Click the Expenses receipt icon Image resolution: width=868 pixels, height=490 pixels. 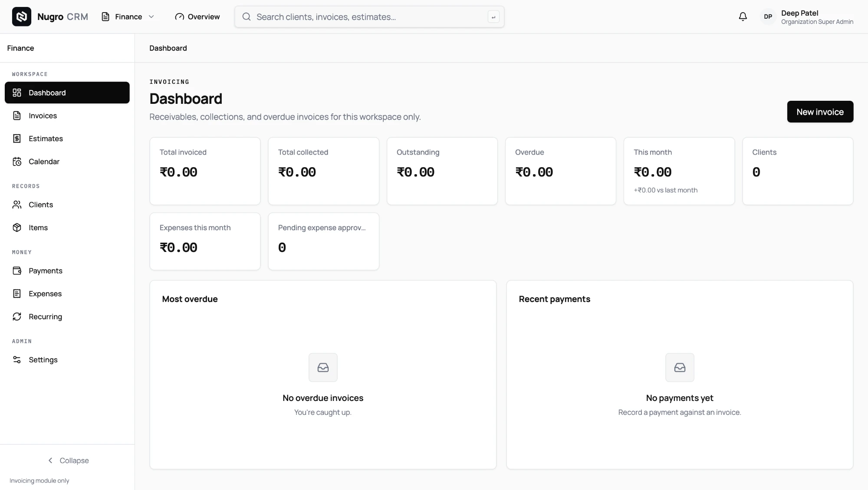17,294
